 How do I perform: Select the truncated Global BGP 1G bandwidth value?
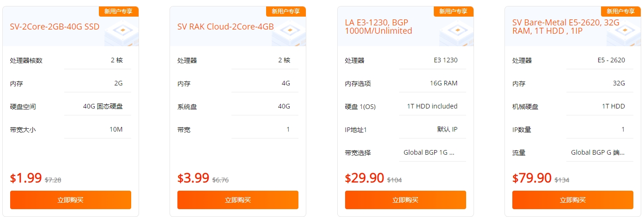pyautogui.click(x=429, y=152)
